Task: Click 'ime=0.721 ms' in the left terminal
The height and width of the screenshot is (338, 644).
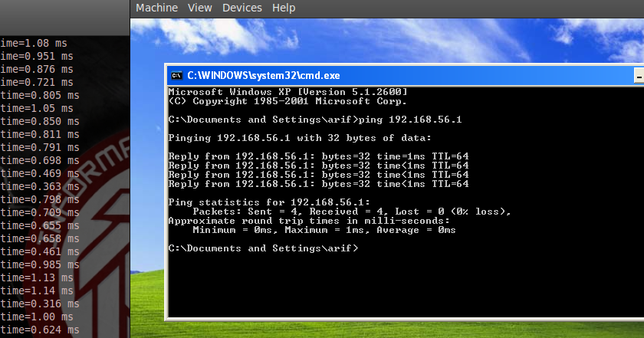Action: pos(37,82)
